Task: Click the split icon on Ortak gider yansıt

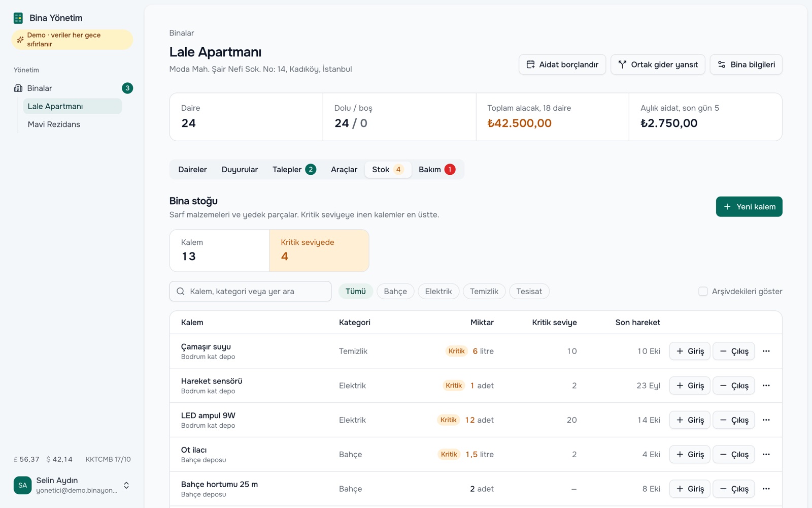Action: coord(622,65)
